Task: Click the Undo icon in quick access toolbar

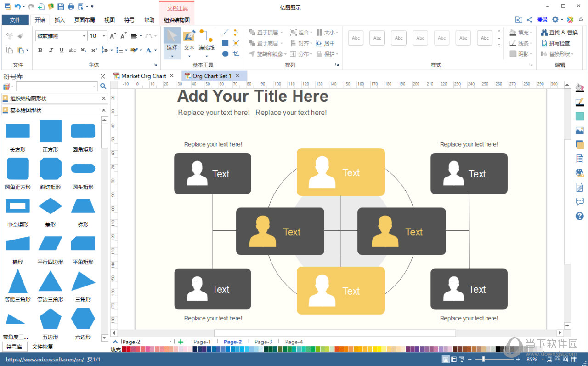Action: pyautogui.click(x=17, y=6)
